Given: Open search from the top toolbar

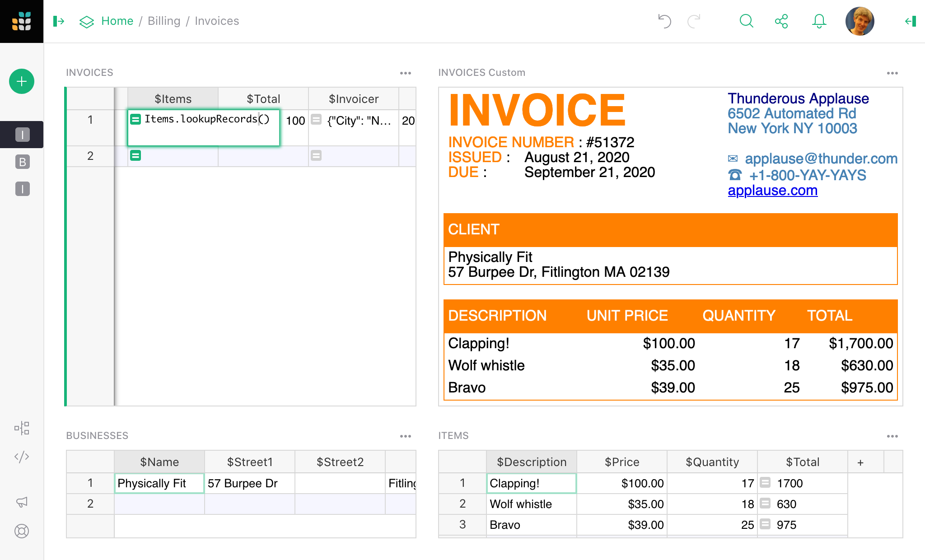Looking at the screenshot, I should click(x=746, y=21).
